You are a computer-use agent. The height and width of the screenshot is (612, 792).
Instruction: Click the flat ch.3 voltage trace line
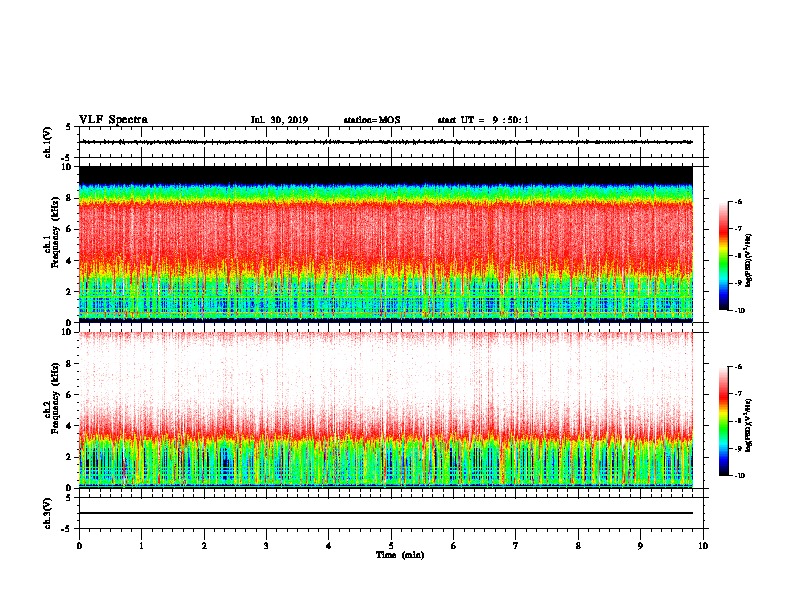pos(386,513)
